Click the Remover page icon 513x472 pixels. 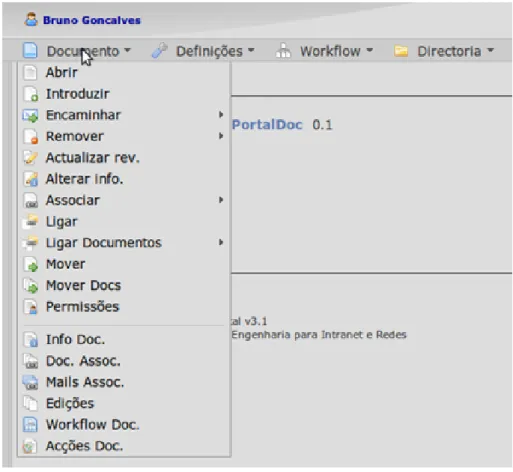[x=30, y=136]
